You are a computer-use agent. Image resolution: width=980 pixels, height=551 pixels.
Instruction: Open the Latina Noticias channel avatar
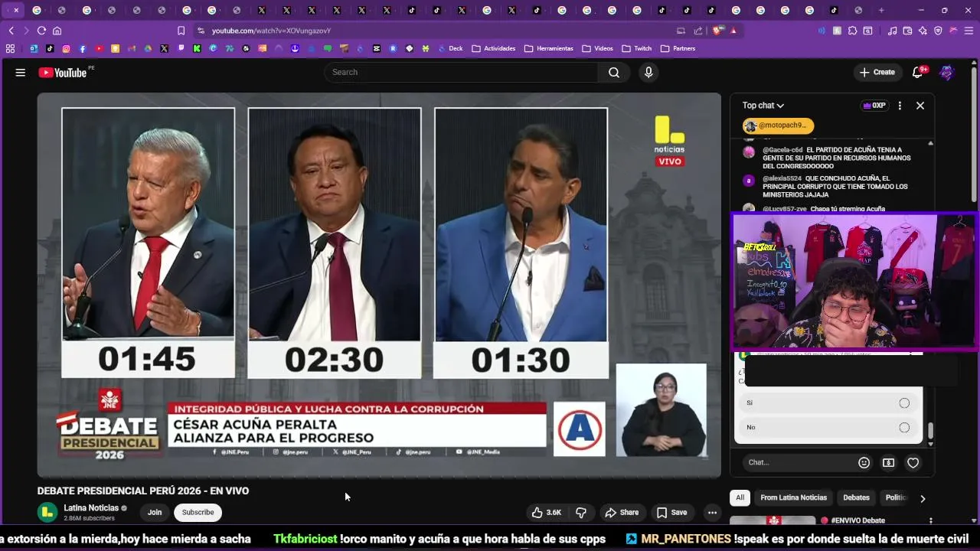click(47, 512)
